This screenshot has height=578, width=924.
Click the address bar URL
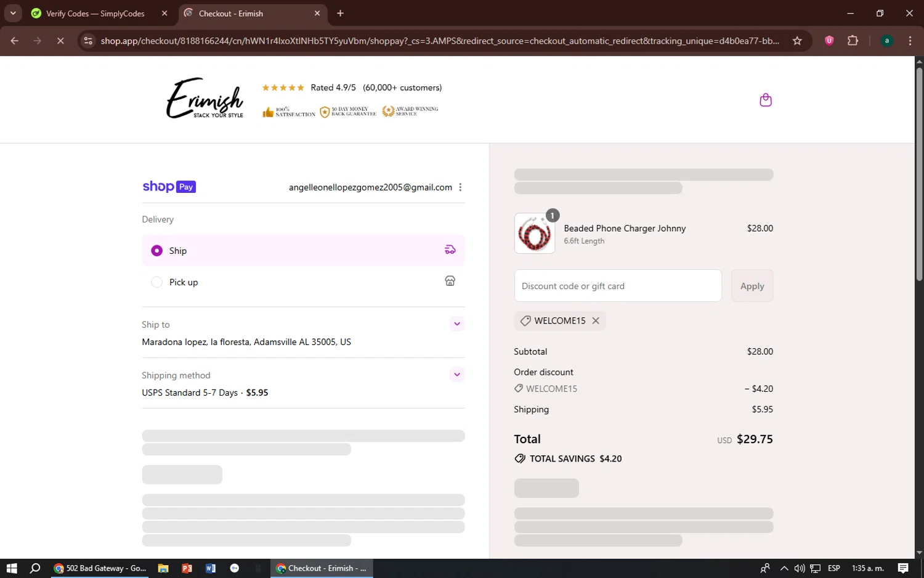pyautogui.click(x=440, y=41)
